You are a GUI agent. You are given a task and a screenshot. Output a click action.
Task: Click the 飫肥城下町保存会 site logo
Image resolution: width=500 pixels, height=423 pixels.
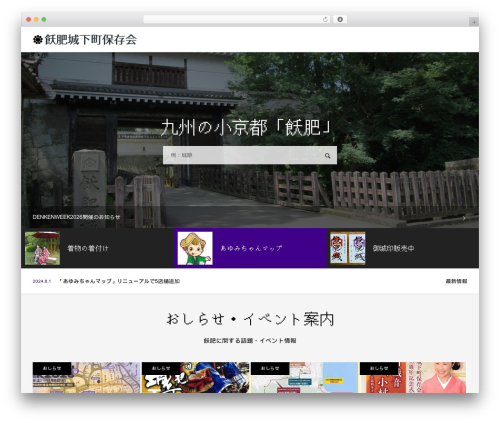85,40
